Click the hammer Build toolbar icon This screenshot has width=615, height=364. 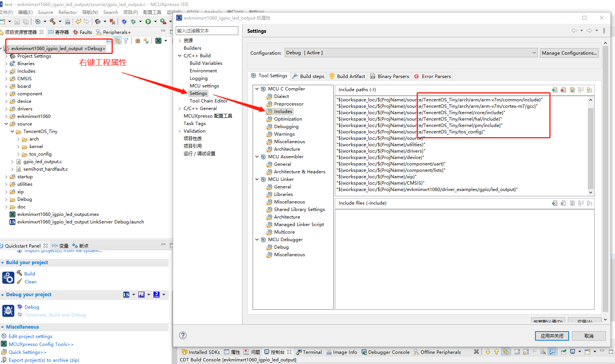(52, 21)
